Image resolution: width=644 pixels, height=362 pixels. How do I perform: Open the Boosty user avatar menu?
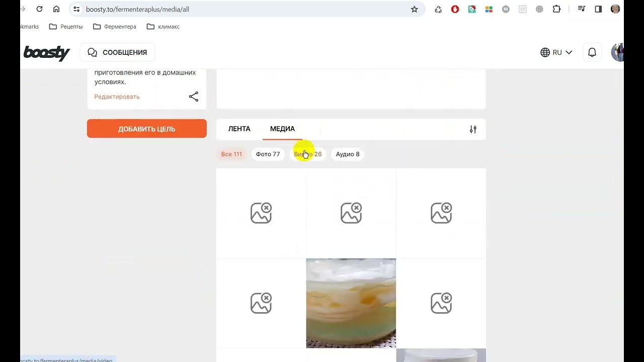click(x=617, y=52)
